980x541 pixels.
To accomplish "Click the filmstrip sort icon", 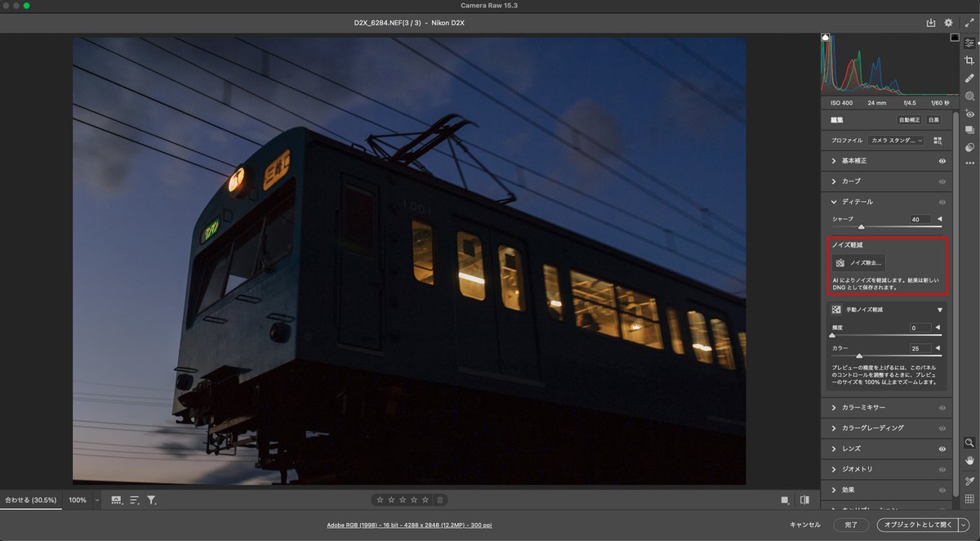I will 134,499.
